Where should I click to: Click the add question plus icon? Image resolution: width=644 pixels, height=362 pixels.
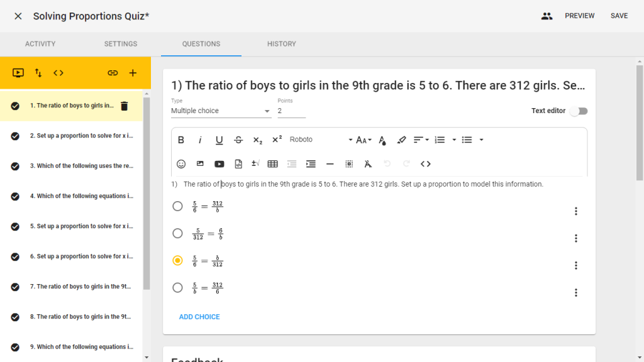(x=133, y=73)
